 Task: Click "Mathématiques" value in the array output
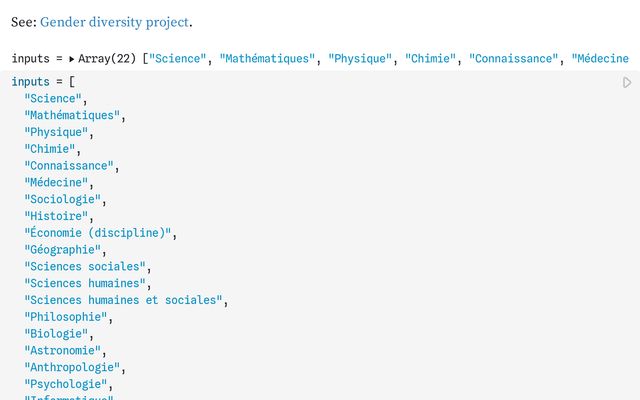click(x=267, y=59)
